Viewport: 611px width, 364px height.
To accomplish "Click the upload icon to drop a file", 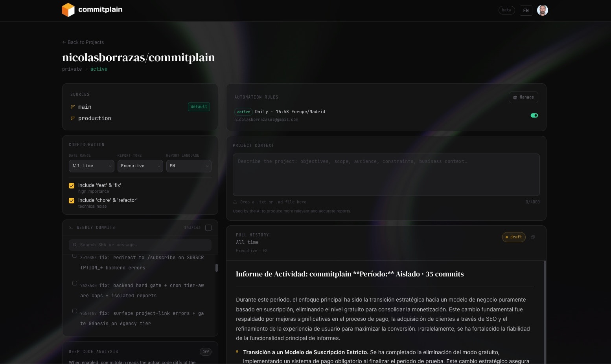I will point(235,202).
